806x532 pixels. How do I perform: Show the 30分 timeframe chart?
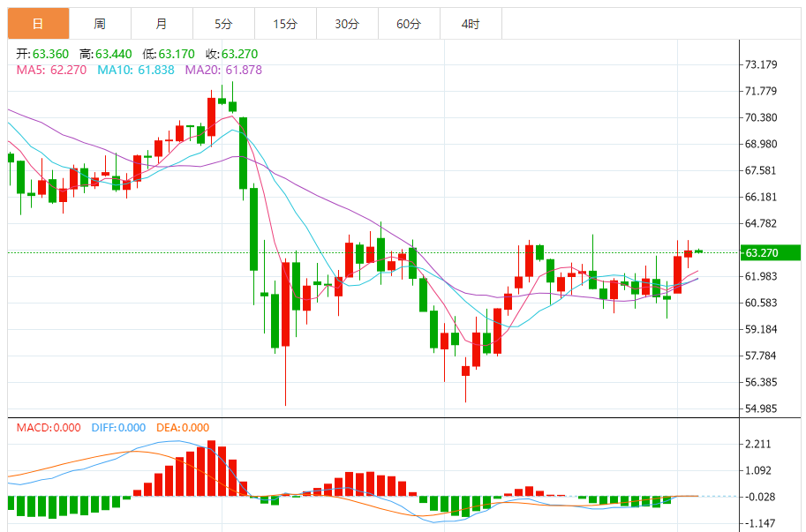click(347, 24)
